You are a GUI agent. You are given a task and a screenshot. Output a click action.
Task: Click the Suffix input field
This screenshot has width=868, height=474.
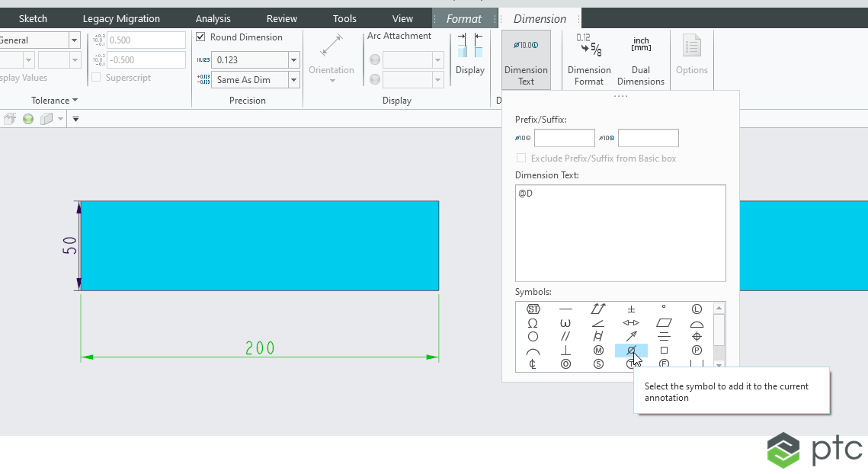click(648, 138)
